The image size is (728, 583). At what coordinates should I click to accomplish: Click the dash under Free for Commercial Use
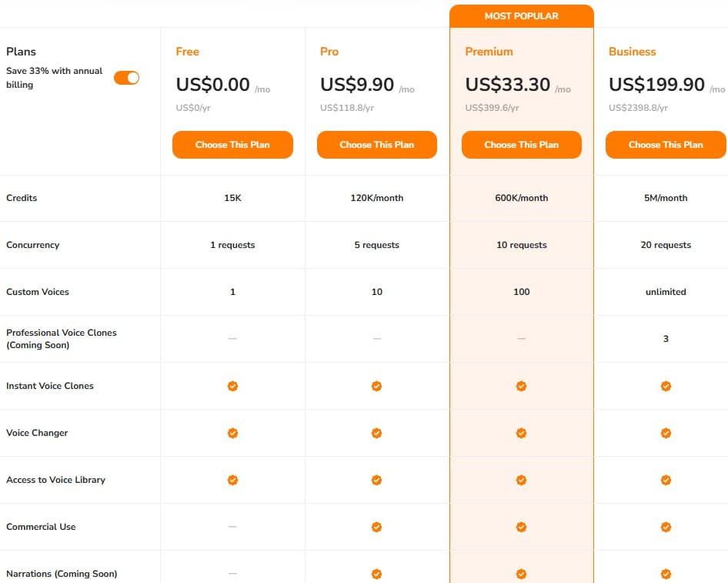[232, 527]
